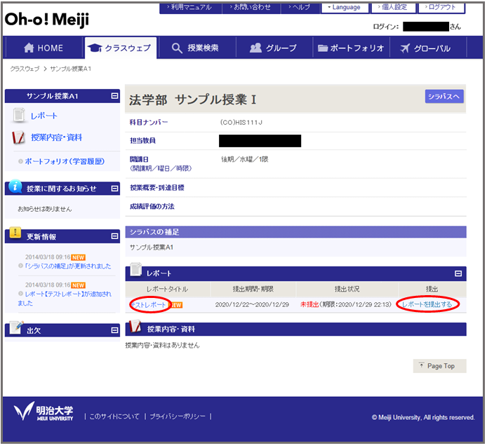Open the テストレポート report link

(x=149, y=305)
